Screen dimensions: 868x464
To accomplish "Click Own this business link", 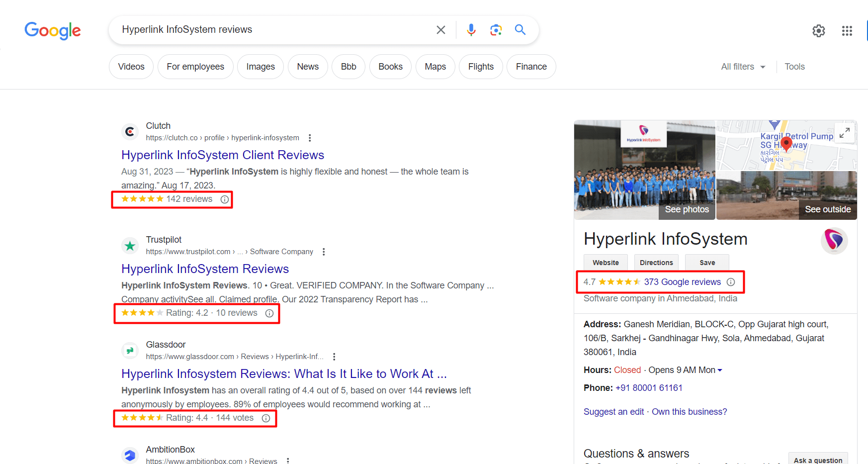I will click(x=689, y=412).
